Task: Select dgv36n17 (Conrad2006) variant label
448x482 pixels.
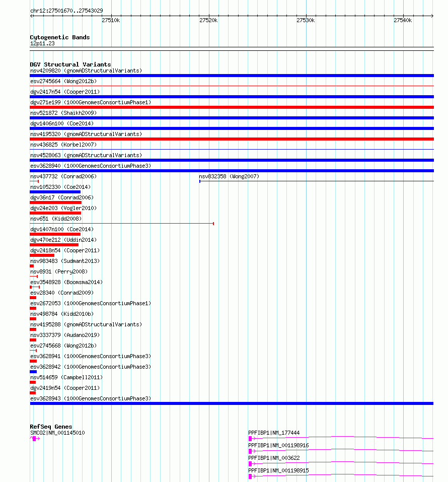Action: point(62,197)
